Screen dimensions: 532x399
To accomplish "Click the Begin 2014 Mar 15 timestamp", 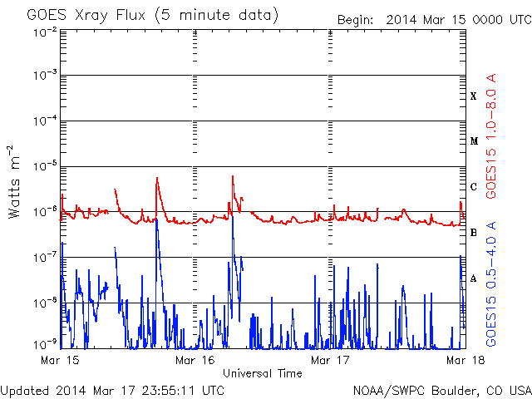I will tap(432, 20).
